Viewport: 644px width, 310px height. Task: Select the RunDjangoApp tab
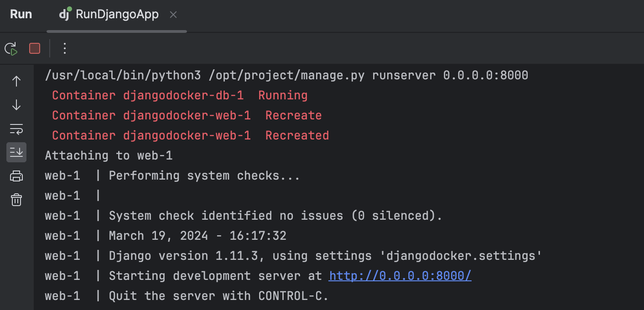[117, 15]
